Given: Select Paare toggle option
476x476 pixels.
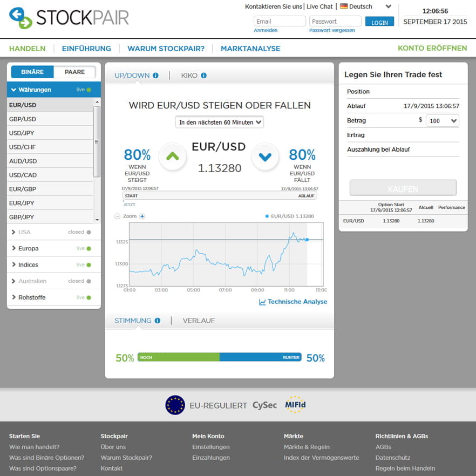Looking at the screenshot, I should pyautogui.click(x=74, y=72).
